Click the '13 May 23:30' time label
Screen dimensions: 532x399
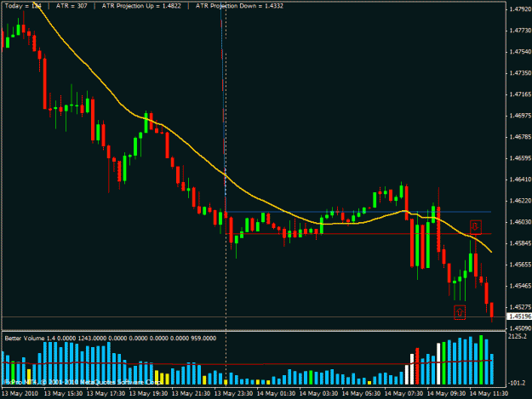[x=233, y=394]
